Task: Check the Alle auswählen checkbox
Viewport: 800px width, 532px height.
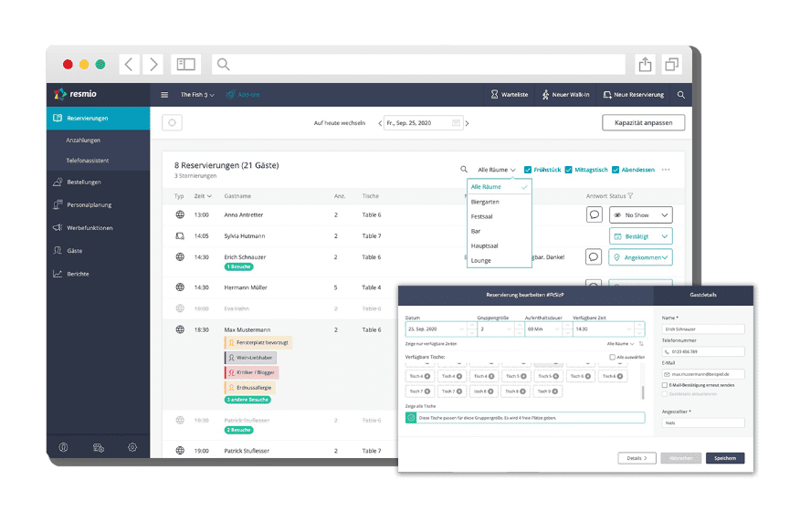Action: (612, 357)
